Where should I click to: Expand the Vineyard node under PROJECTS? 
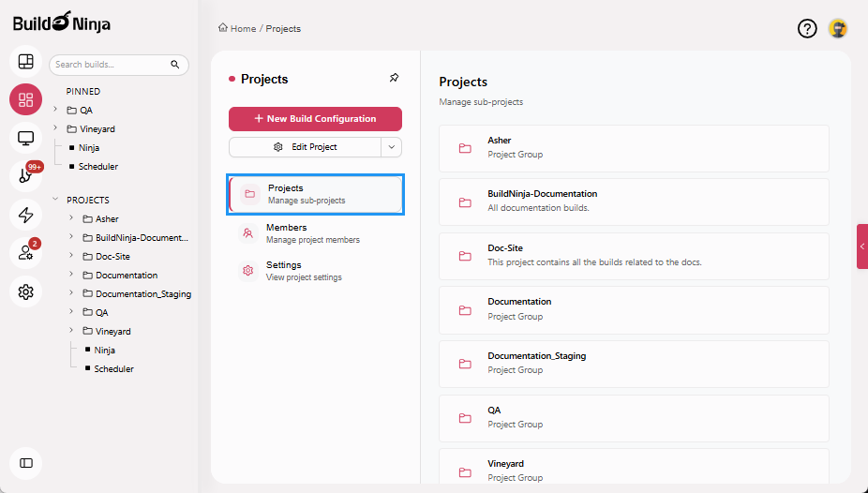(x=71, y=331)
